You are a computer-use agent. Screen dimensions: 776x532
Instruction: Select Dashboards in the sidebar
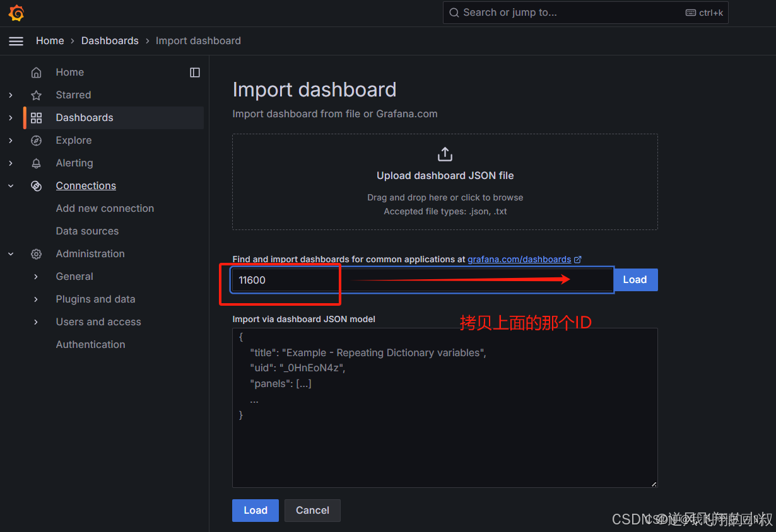[85, 118]
